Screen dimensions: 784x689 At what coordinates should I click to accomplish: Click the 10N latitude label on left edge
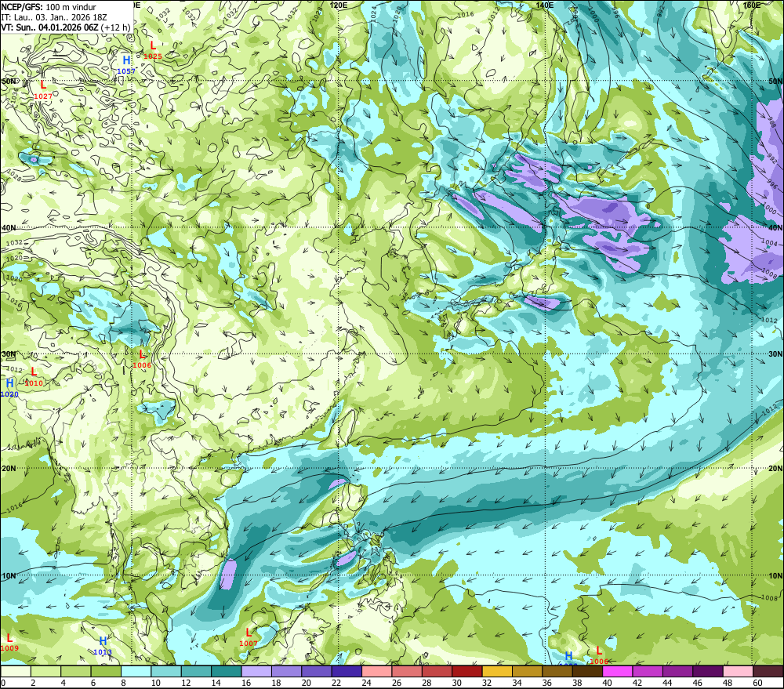pos(8,576)
